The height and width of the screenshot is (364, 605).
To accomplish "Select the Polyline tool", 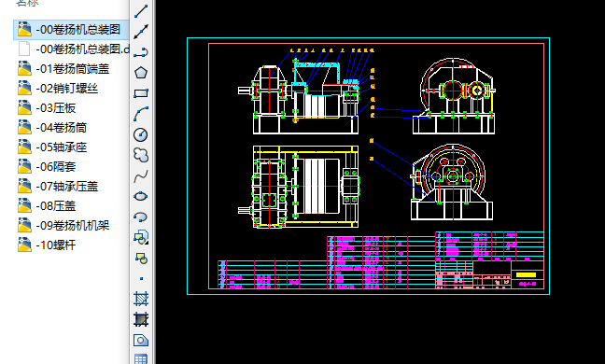I will (x=141, y=52).
